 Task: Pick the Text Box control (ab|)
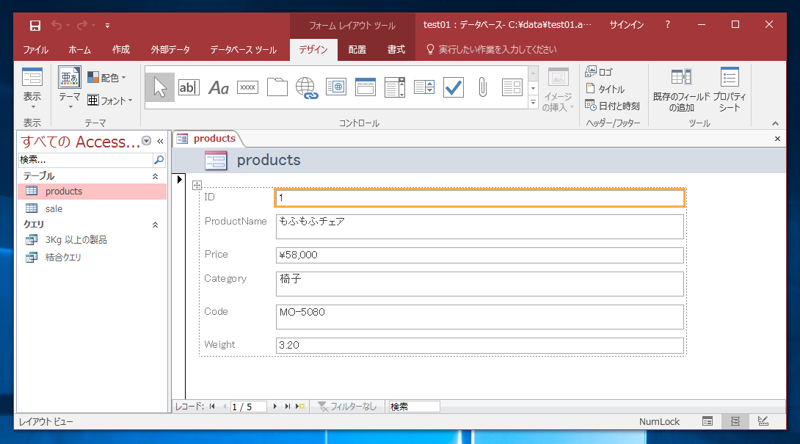[x=189, y=87]
